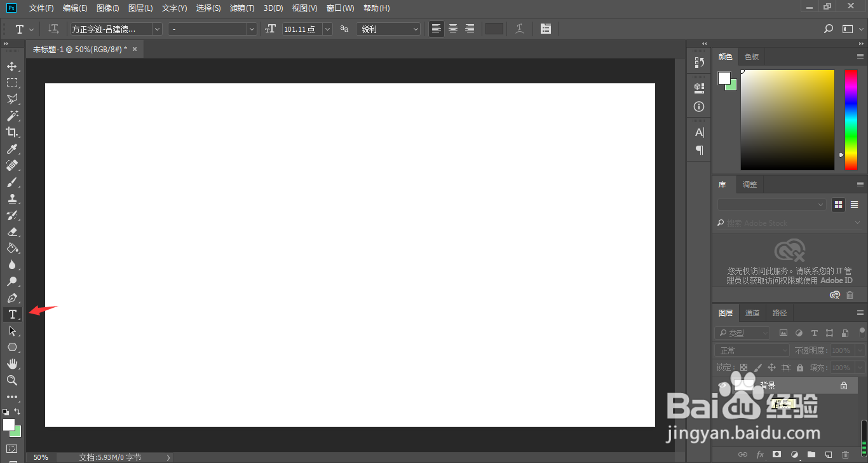Select the Path Selection tool

tap(12, 331)
